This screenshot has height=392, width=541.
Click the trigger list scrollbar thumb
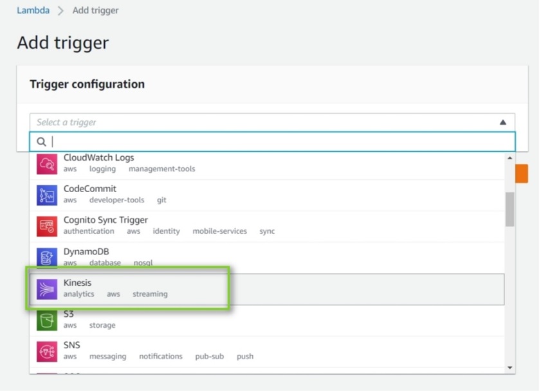tap(509, 209)
